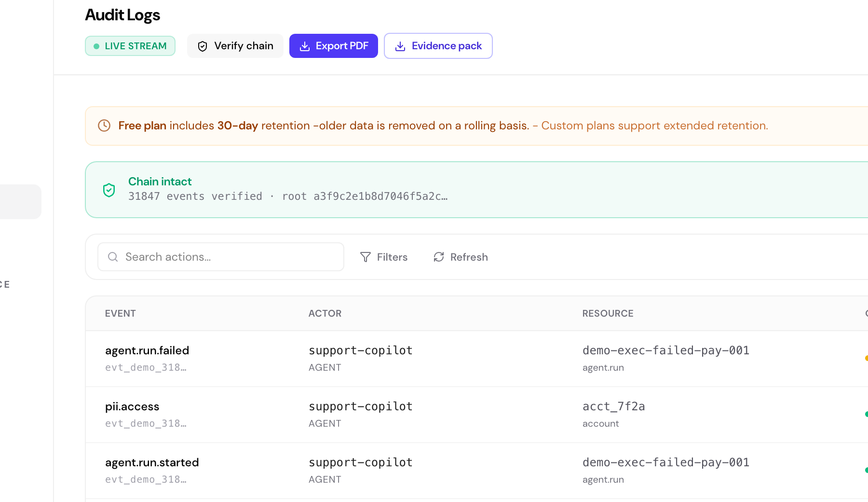Click the green shield icon beside Chain intact

(x=109, y=190)
